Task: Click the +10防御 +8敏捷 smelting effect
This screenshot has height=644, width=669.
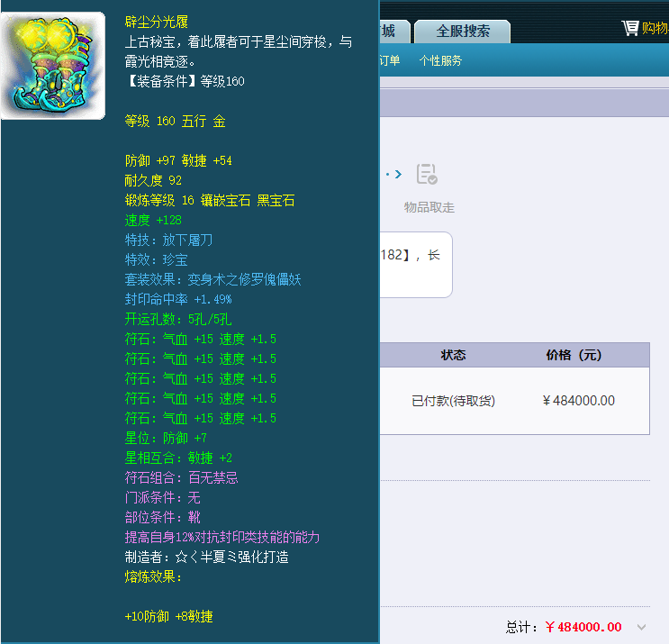Action: coord(169,616)
